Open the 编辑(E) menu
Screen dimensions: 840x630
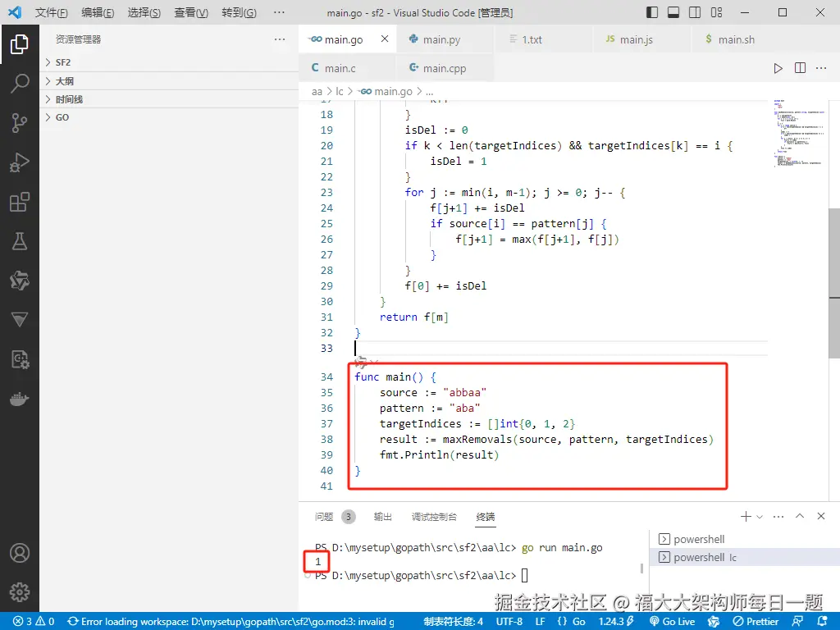[98, 12]
